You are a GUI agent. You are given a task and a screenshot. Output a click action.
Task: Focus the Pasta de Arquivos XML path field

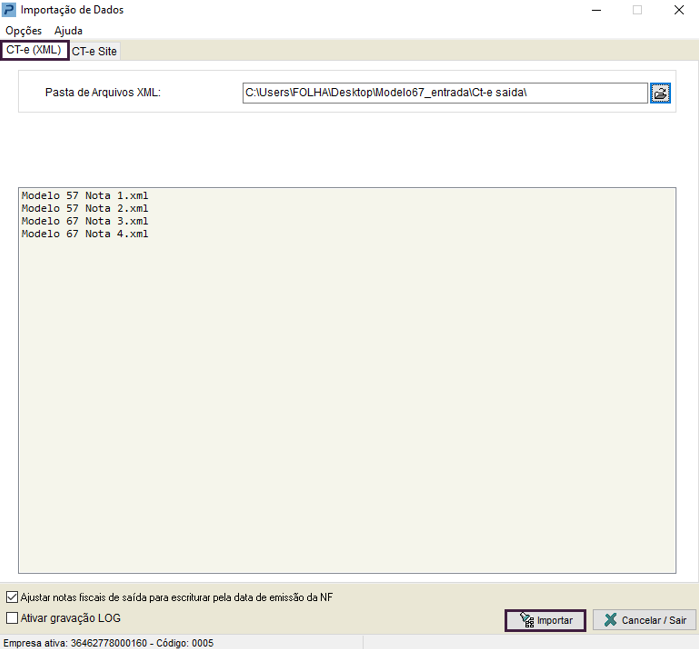pos(445,93)
